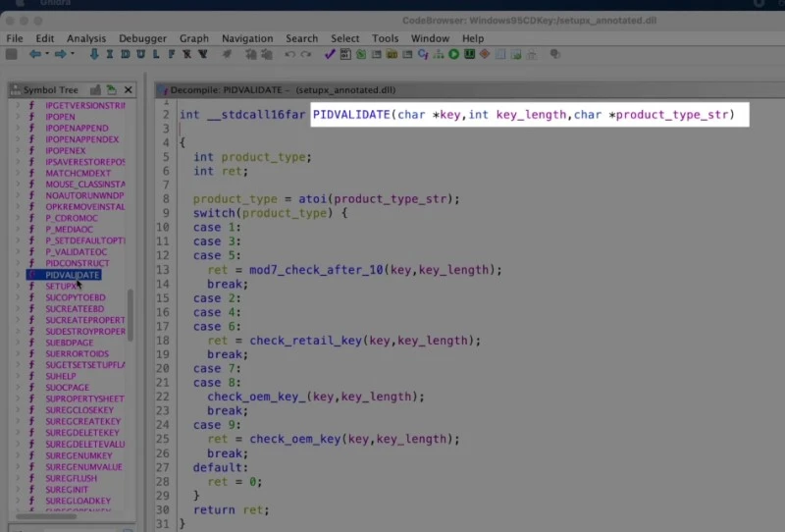
Task: Go to next Undefined with U icon
Action: coord(141,54)
